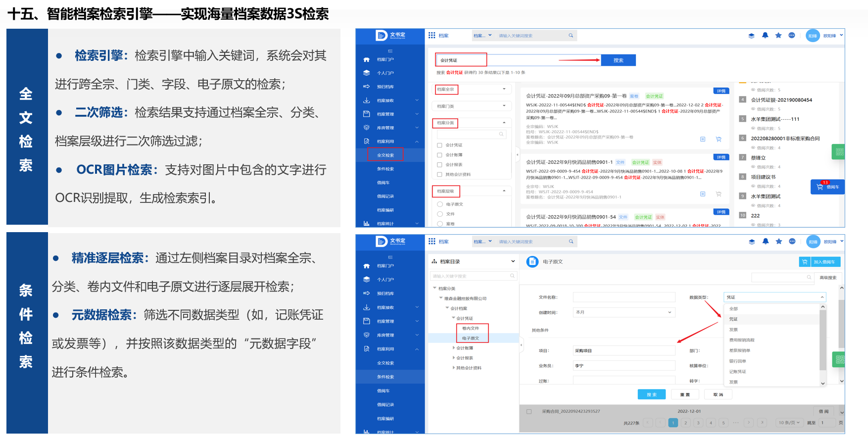Click floating 借阅车 button with badge 13
Screen dimensions: 868x442
click(827, 187)
